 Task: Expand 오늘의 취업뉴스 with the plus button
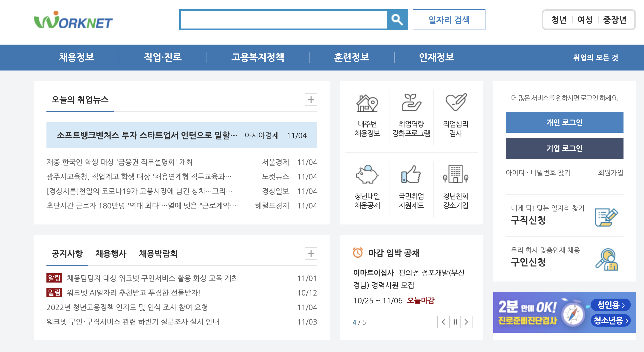pyautogui.click(x=311, y=99)
